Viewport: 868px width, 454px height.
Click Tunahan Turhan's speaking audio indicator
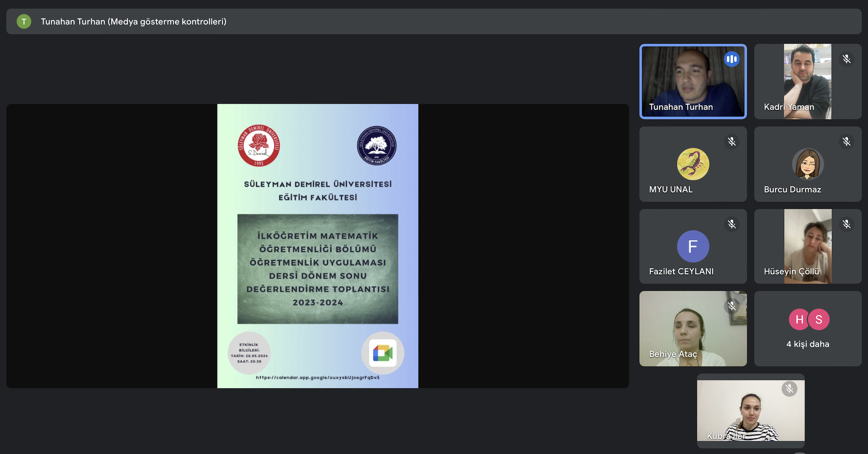tap(731, 59)
